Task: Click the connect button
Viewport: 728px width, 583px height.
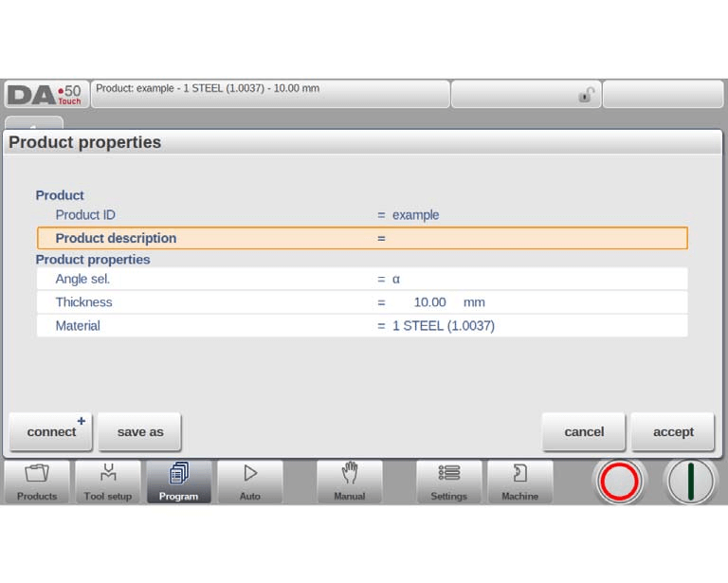Action: click(51, 431)
